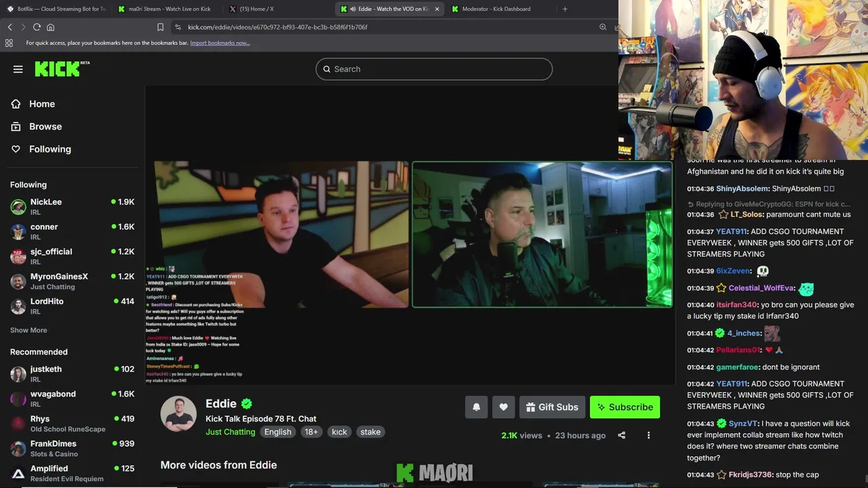
Task: Click the browser address bar URL
Action: pyautogui.click(x=278, y=27)
